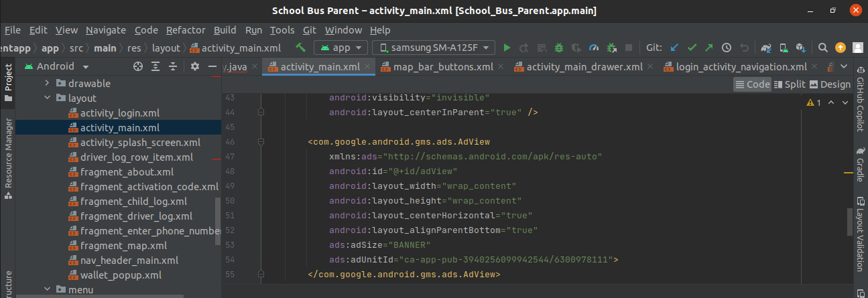
Task: Click the warning count indicator
Action: coord(814,102)
